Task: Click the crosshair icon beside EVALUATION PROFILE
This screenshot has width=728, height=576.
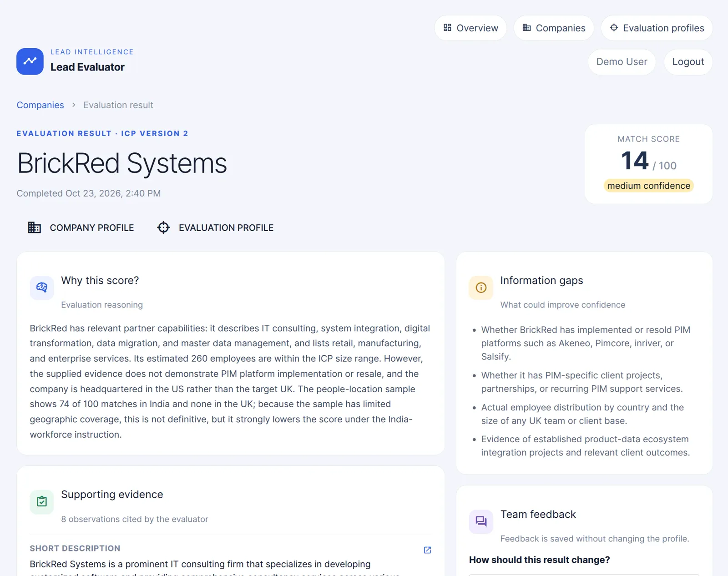Action: 163,227
